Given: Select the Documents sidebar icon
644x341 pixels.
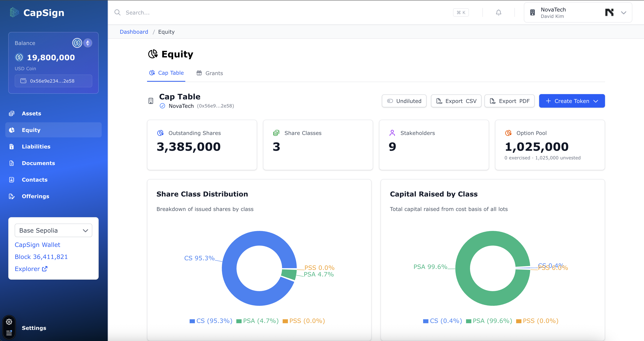Looking at the screenshot, I should pos(12,163).
